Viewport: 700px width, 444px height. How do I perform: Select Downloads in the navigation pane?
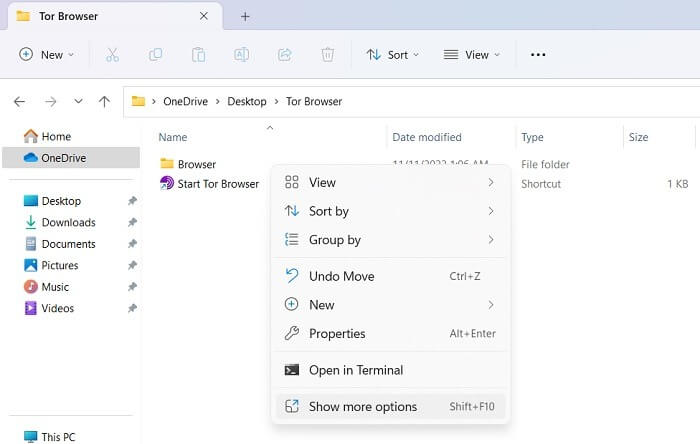click(69, 222)
